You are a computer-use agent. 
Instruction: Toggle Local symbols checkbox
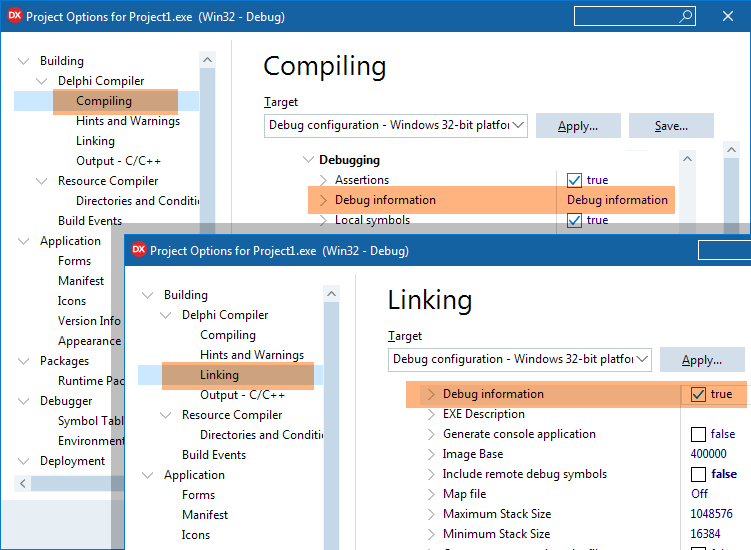click(574, 220)
